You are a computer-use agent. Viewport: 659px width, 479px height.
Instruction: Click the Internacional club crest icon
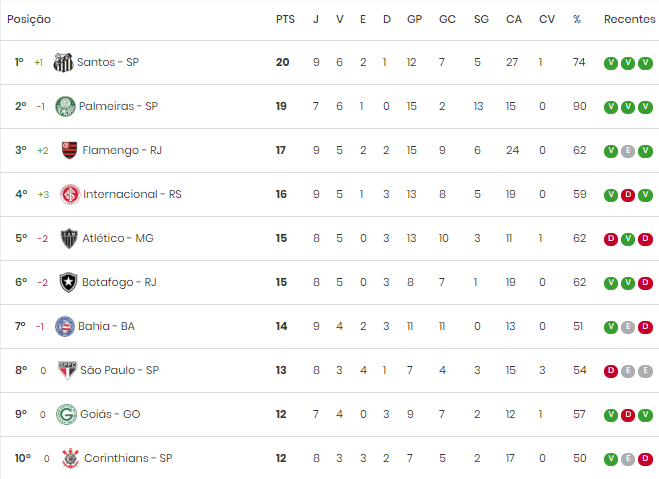click(x=70, y=195)
